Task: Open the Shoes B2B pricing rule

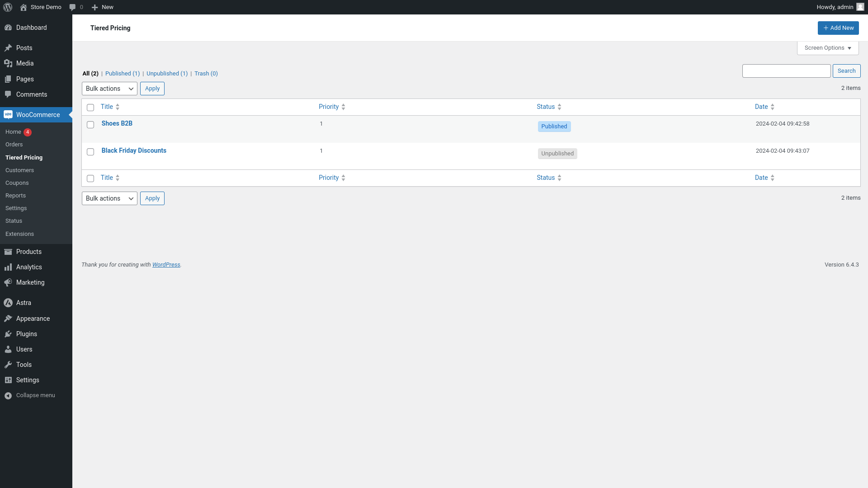Action: click(117, 123)
